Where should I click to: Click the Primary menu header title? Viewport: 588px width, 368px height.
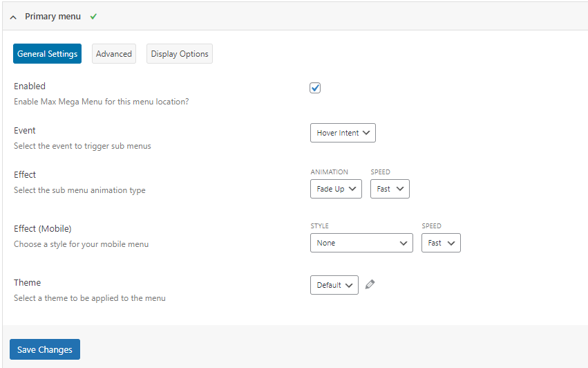(x=53, y=16)
